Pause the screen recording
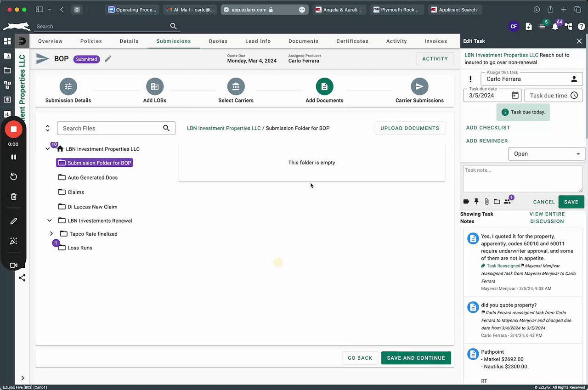This screenshot has height=390, width=588. tap(14, 157)
